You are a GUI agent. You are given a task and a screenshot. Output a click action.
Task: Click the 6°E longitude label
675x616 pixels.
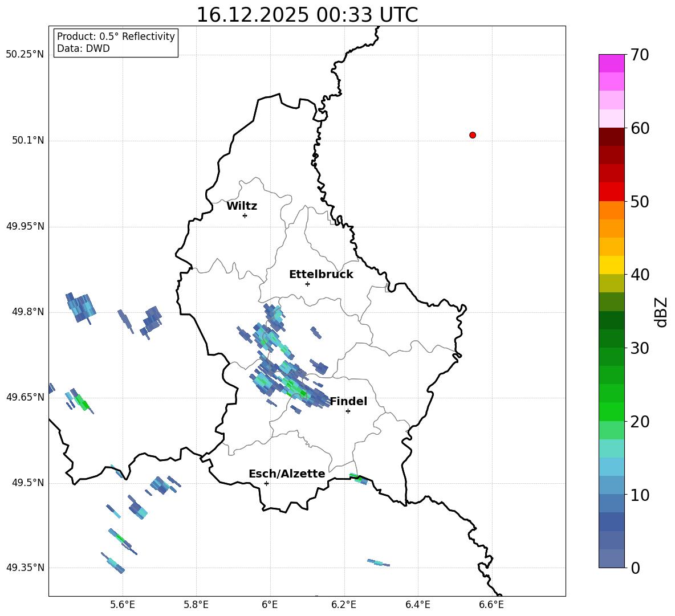[x=270, y=605]
